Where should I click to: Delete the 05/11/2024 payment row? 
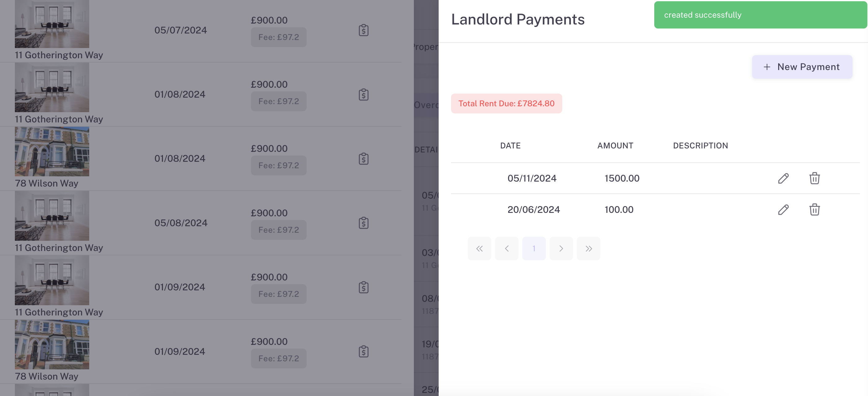coord(814,178)
